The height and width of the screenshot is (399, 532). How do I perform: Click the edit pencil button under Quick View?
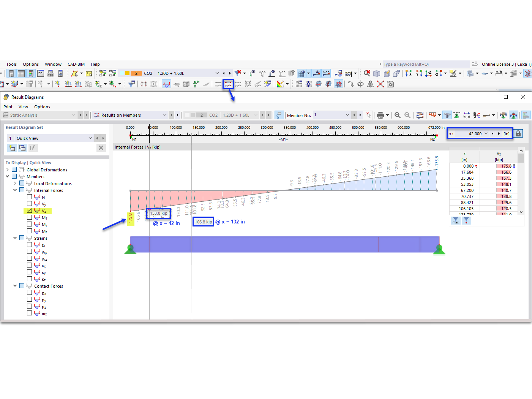pyautogui.click(x=33, y=148)
